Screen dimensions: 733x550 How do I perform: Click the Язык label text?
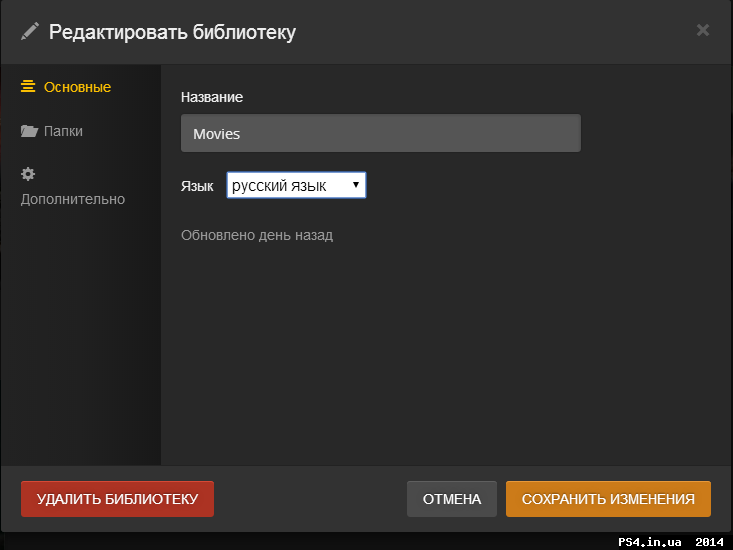pyautogui.click(x=197, y=186)
